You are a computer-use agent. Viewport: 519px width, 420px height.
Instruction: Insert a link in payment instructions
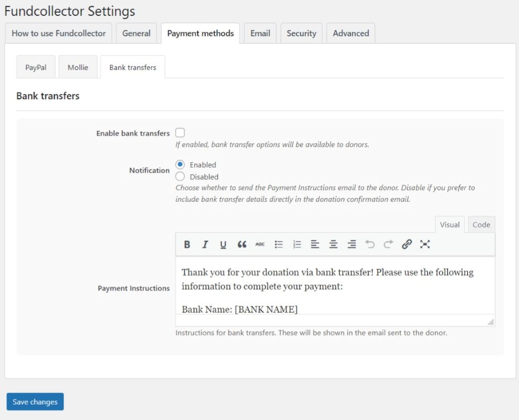tap(407, 244)
